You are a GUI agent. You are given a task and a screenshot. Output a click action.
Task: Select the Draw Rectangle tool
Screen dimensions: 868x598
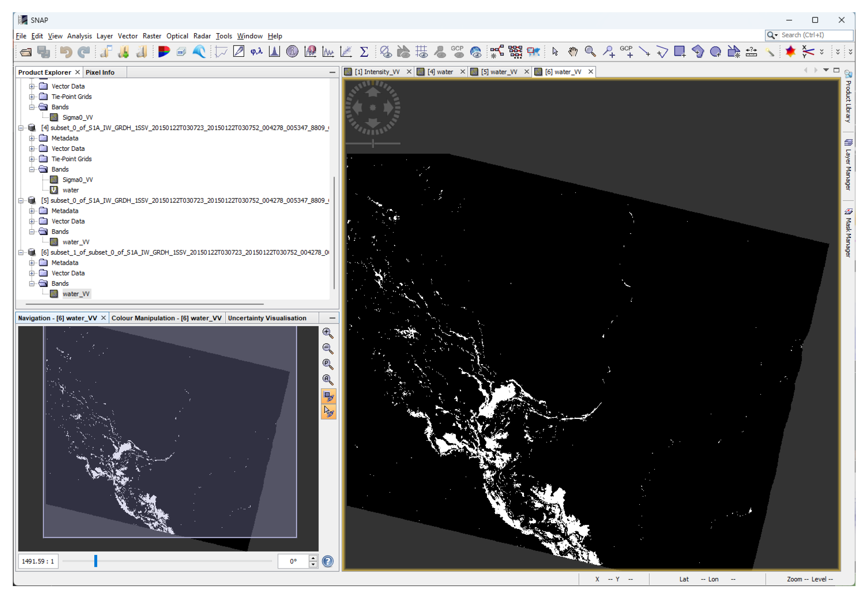click(680, 52)
